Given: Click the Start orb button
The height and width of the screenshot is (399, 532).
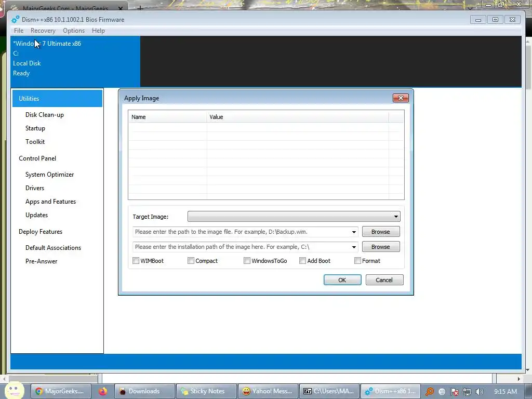Looking at the screenshot, I should [14, 390].
